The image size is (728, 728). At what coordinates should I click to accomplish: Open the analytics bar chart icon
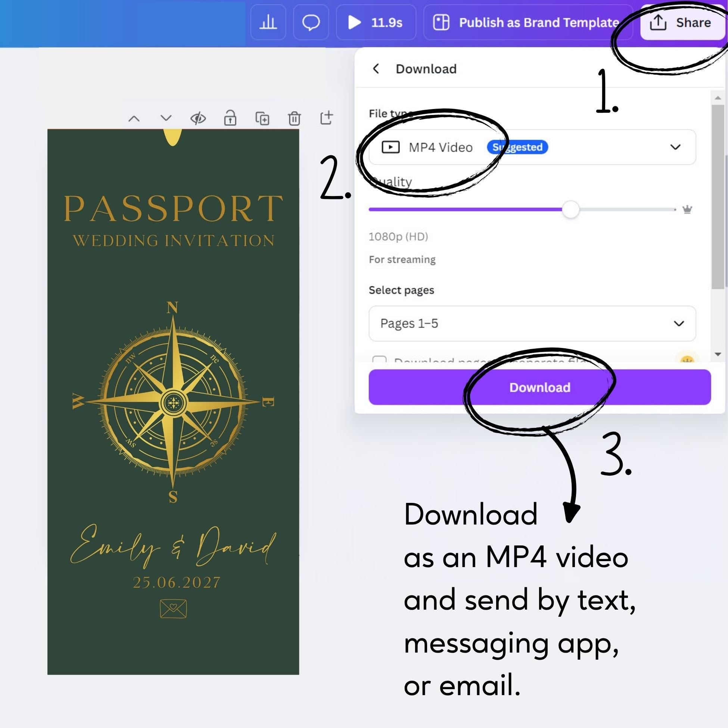pyautogui.click(x=268, y=23)
